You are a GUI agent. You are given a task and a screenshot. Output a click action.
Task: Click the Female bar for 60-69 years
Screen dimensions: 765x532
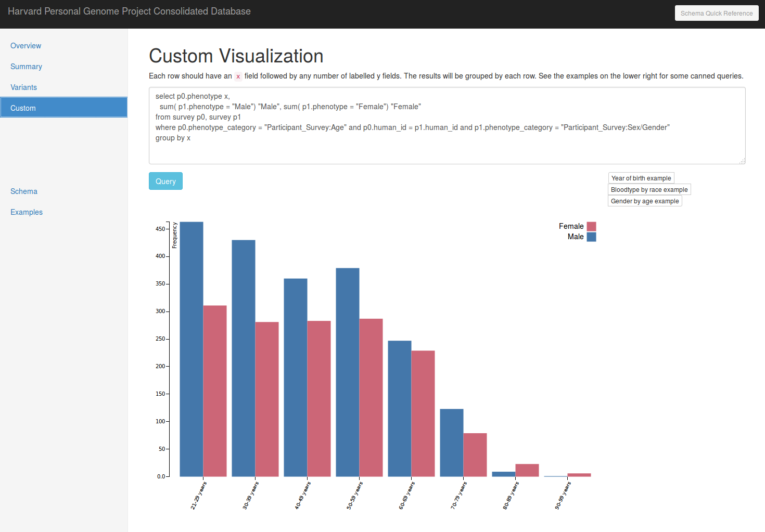[423, 413]
